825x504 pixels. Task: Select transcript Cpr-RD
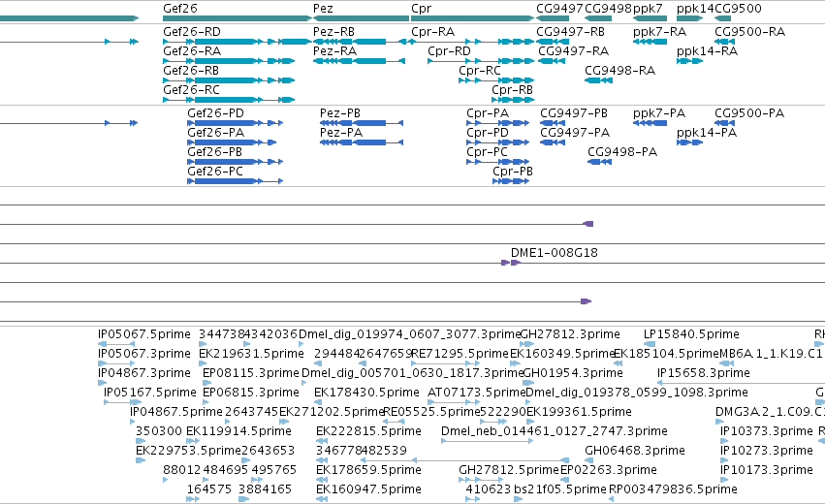pyautogui.click(x=481, y=61)
